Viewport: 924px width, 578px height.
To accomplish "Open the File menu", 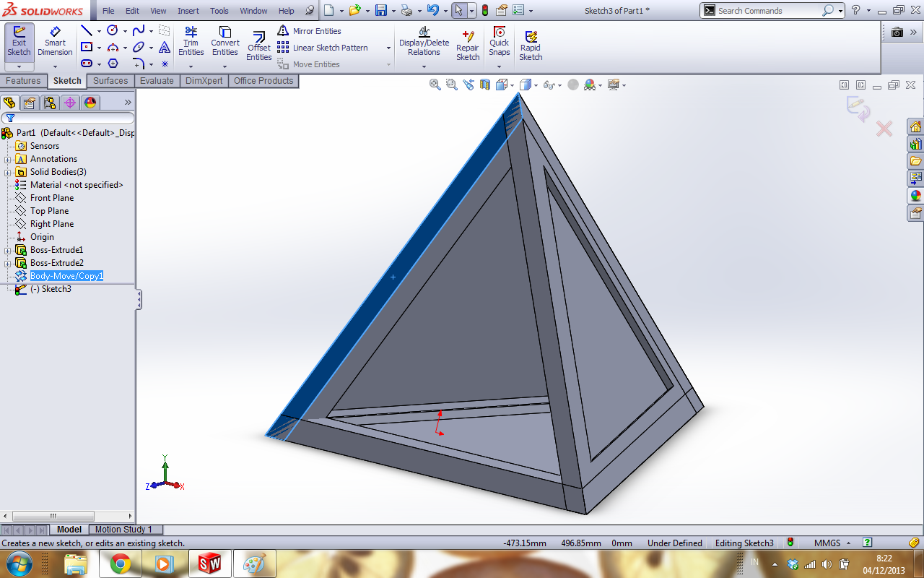I will point(108,11).
